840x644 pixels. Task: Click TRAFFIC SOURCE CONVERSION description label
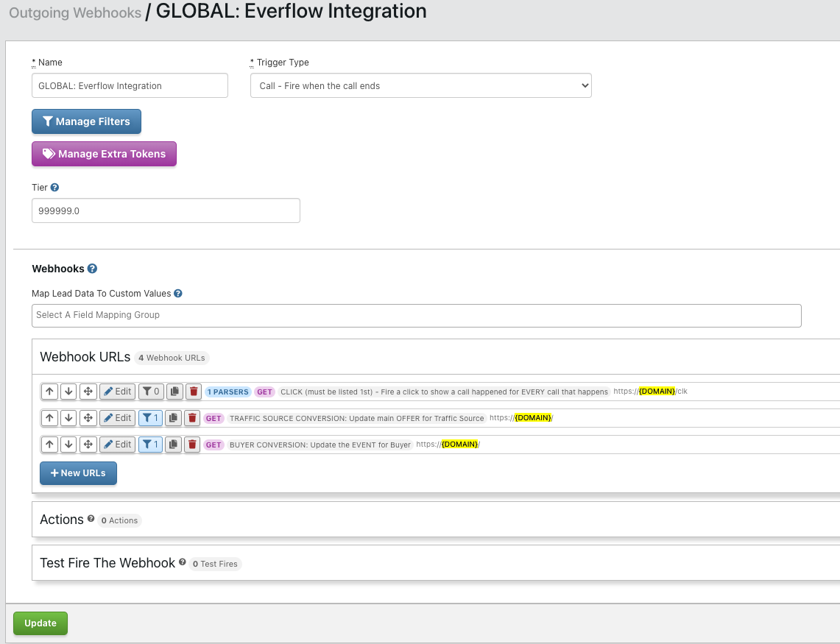(x=357, y=419)
